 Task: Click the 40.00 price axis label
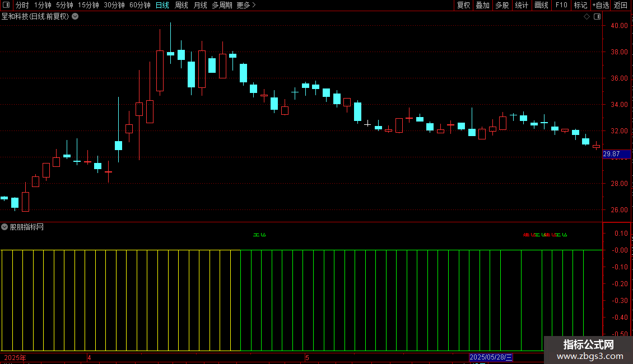(619, 26)
